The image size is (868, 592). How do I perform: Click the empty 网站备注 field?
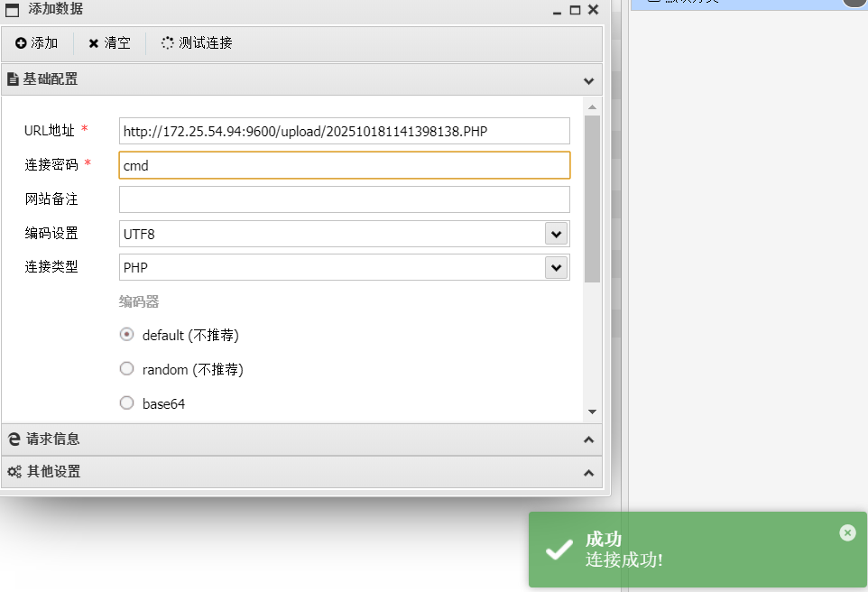pyautogui.click(x=345, y=199)
